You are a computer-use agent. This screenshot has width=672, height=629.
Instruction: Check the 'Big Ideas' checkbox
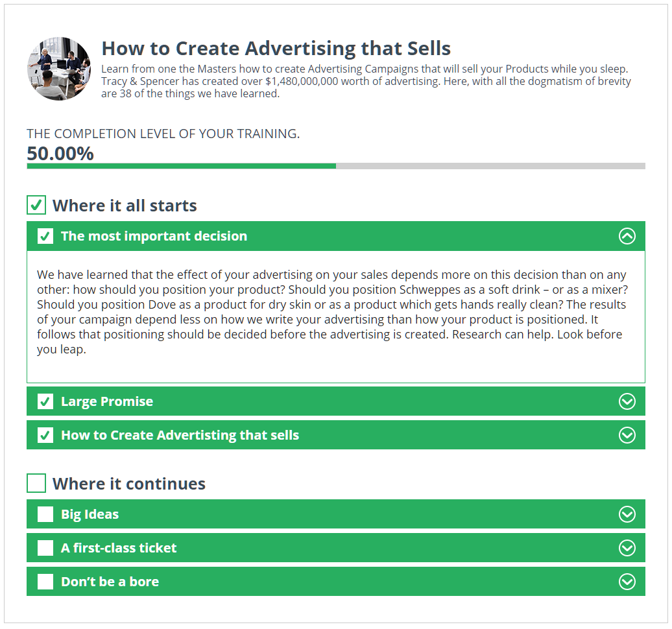[45, 514]
